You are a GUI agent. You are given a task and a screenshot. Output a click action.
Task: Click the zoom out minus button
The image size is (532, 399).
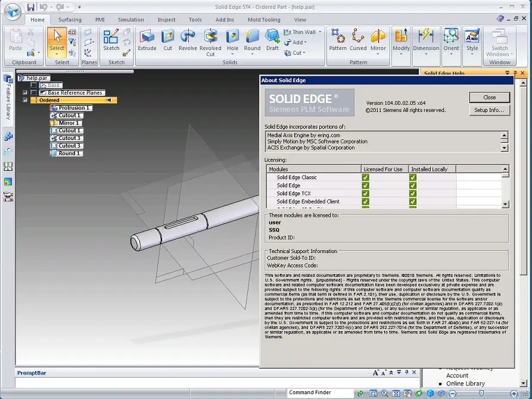pos(452,394)
